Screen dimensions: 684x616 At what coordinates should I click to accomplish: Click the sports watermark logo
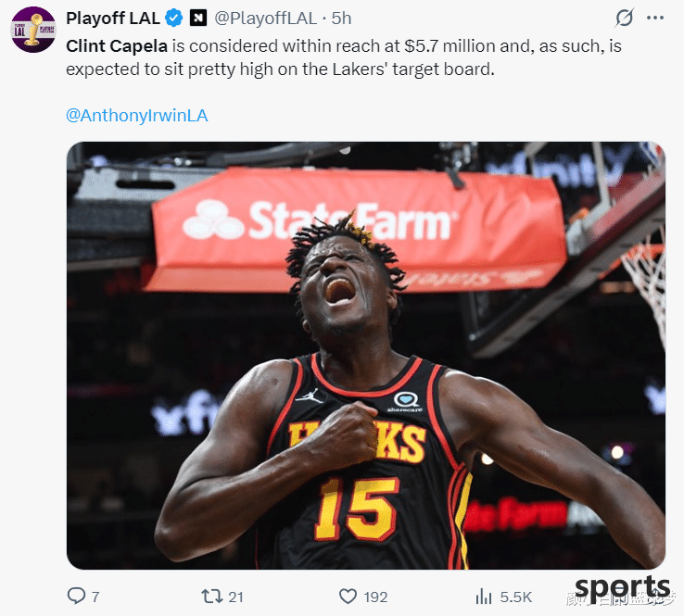pyautogui.click(x=623, y=588)
